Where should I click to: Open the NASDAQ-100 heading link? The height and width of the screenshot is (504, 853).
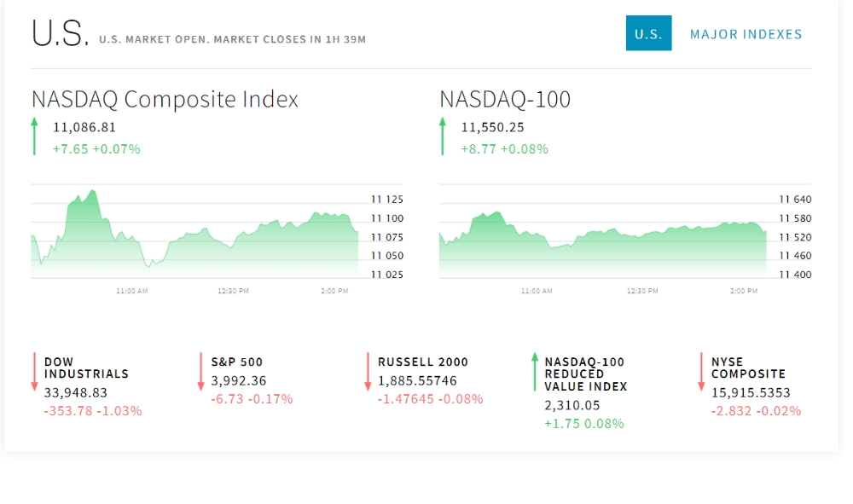[x=505, y=100]
